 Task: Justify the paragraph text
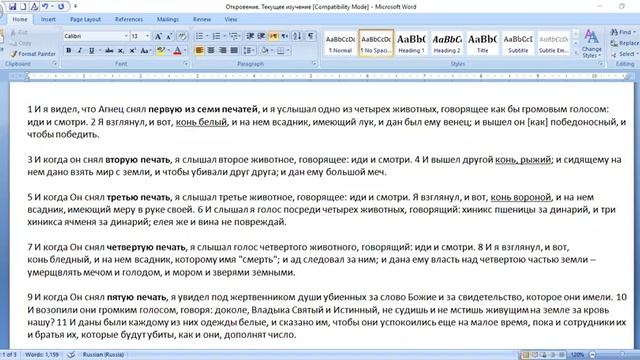click(234, 51)
